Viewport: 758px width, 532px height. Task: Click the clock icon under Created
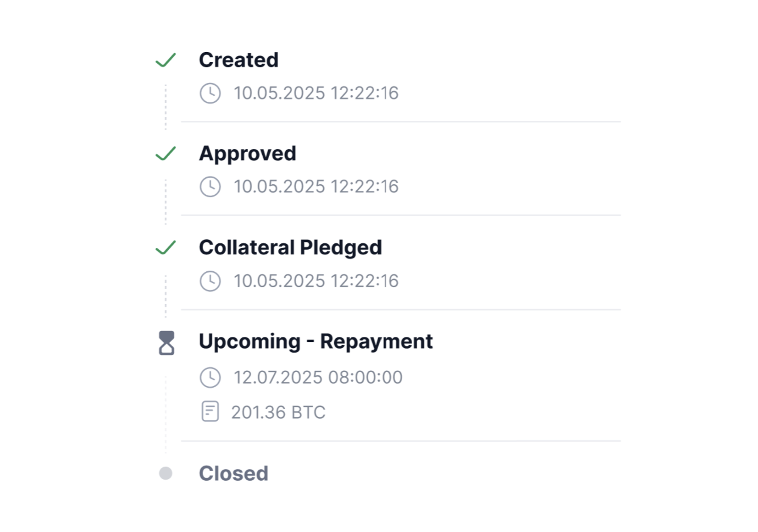click(x=210, y=93)
